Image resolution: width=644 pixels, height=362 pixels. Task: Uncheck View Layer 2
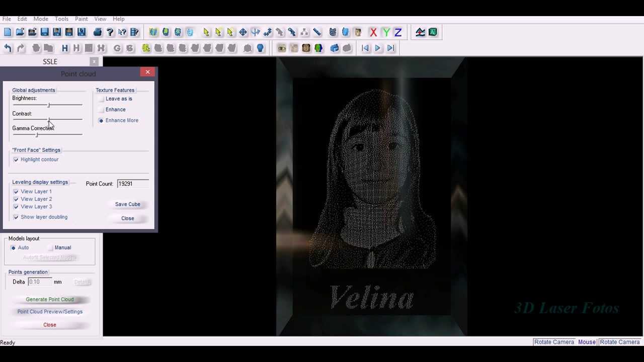tap(16, 199)
